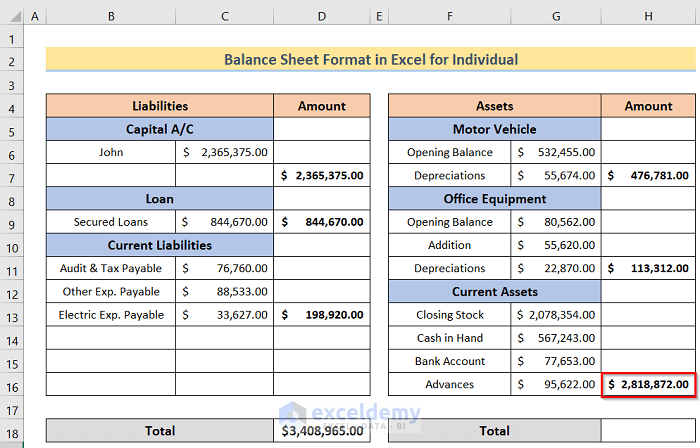Select column B header
Screen dimensions: 700x448
[x=110, y=17]
